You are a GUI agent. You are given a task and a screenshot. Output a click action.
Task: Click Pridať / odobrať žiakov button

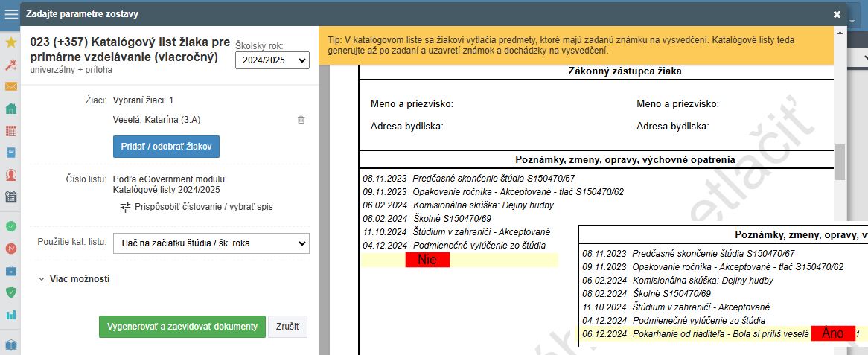166,147
